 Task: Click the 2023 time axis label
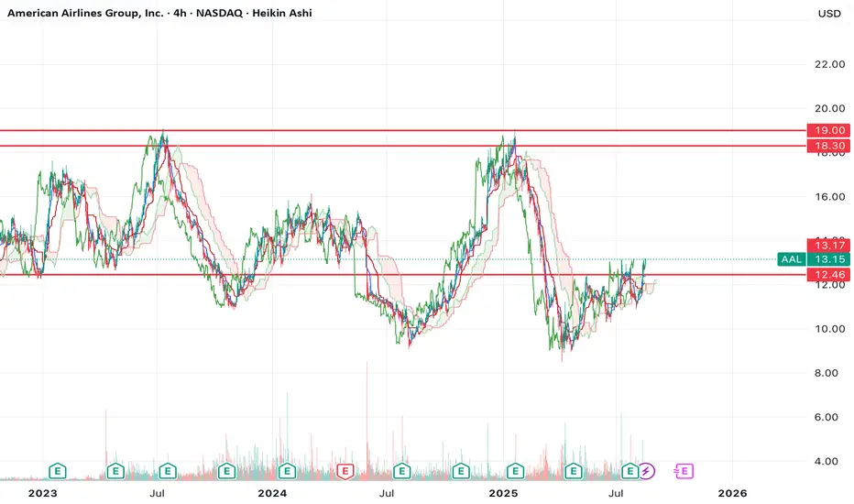pos(42,494)
